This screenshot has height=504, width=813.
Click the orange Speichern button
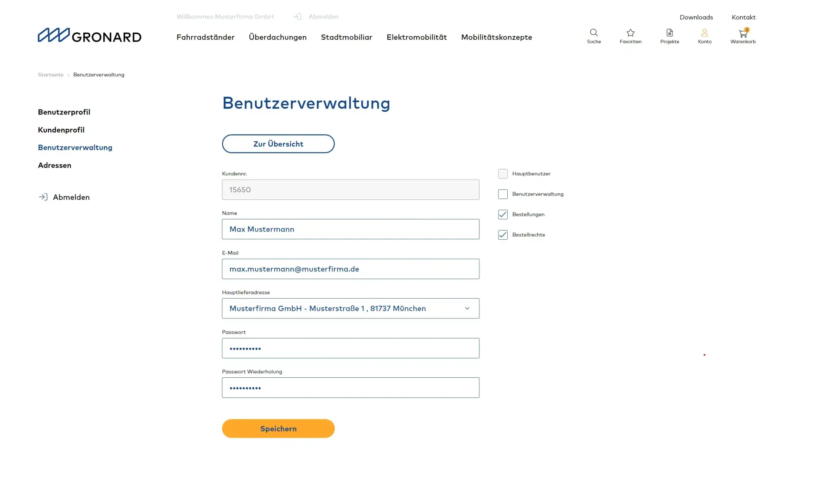278,429
